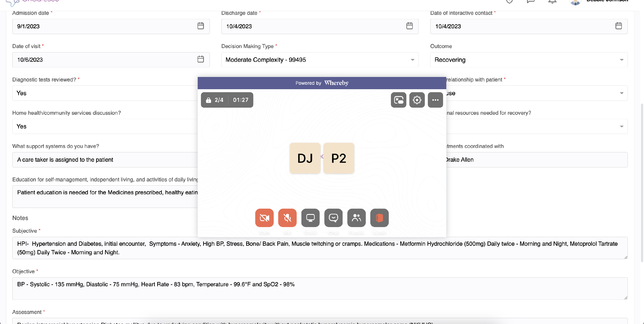This screenshot has height=324, width=644.
Task: Click the Whereby branding link
Action: click(x=336, y=83)
